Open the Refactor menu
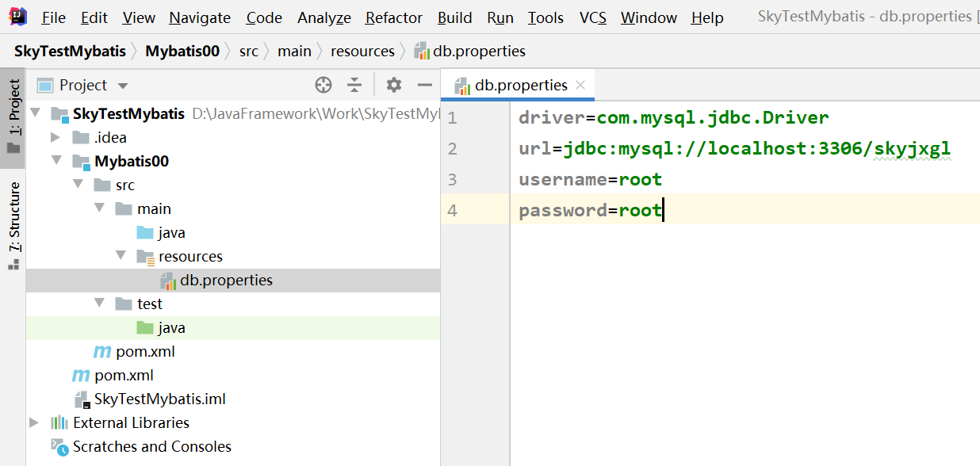Image resolution: width=980 pixels, height=466 pixels. 394,17
